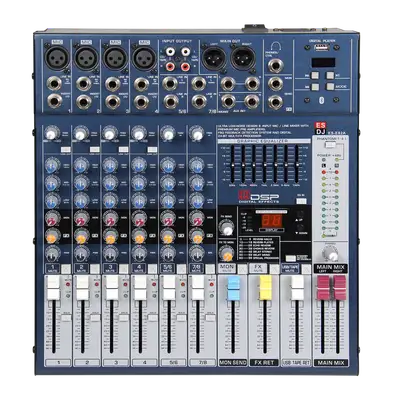Toggle the channel 7/8 SOLO button beside fader
The width and height of the screenshot is (400, 400).
[210, 318]
